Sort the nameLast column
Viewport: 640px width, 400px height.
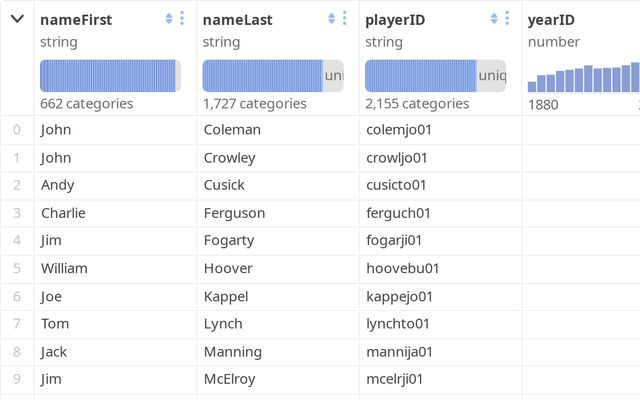click(x=331, y=19)
